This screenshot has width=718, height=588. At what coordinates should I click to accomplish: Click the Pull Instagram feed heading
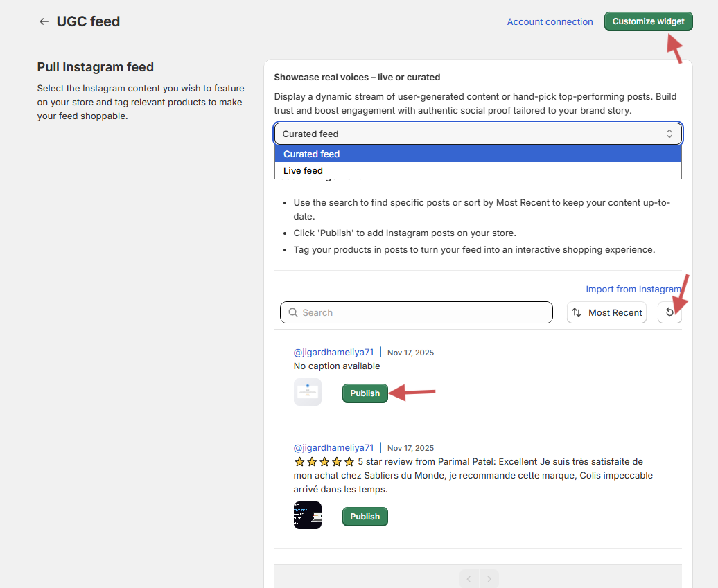pyautogui.click(x=95, y=66)
